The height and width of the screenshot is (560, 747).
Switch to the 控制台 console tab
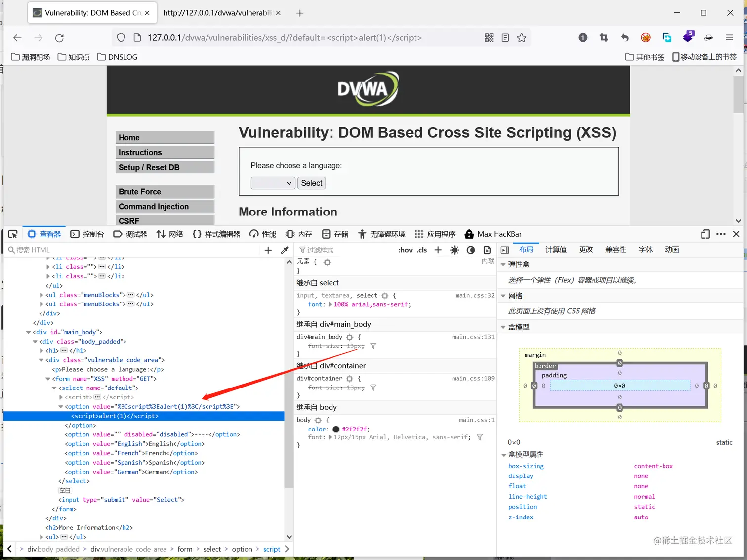87,234
